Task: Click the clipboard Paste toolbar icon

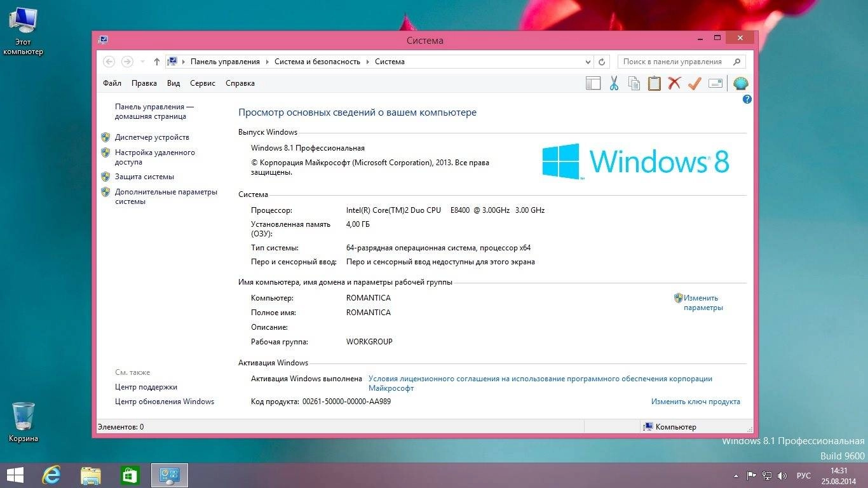Action: 654,83
